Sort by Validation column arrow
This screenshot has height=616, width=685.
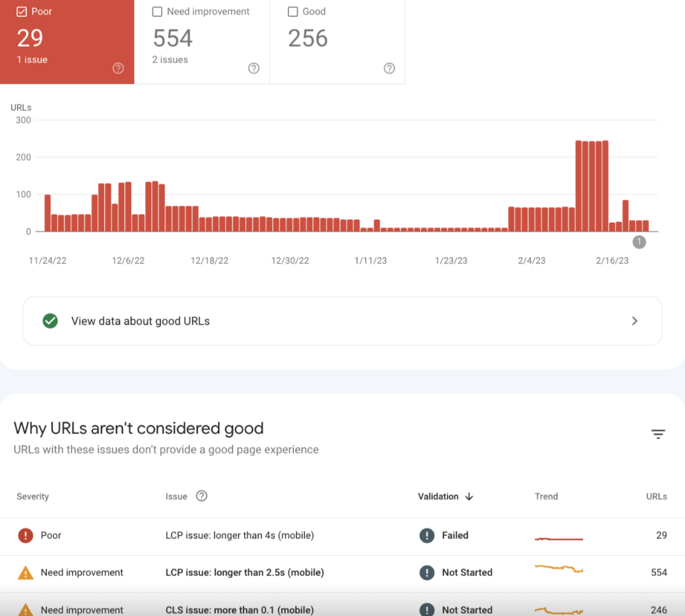[x=469, y=496]
